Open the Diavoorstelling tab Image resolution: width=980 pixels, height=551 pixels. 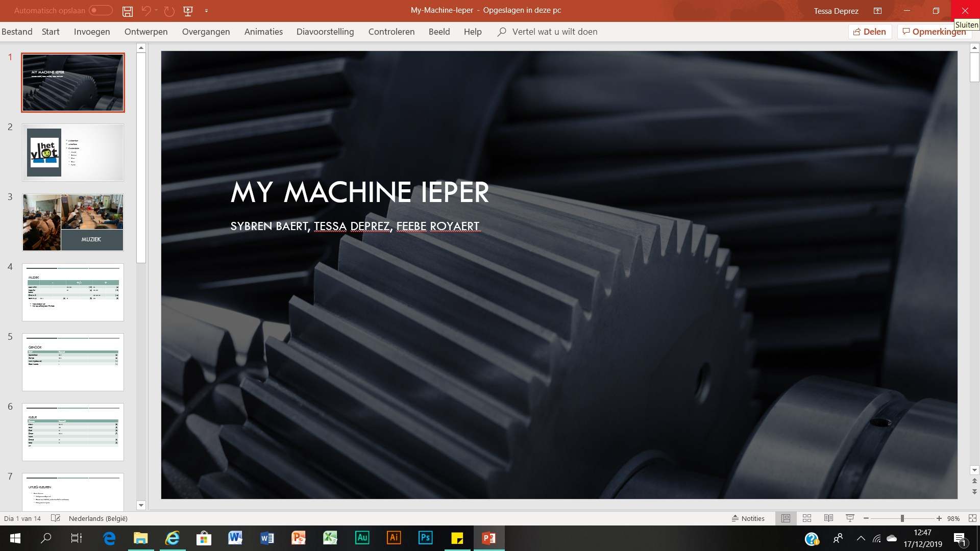[x=325, y=32]
